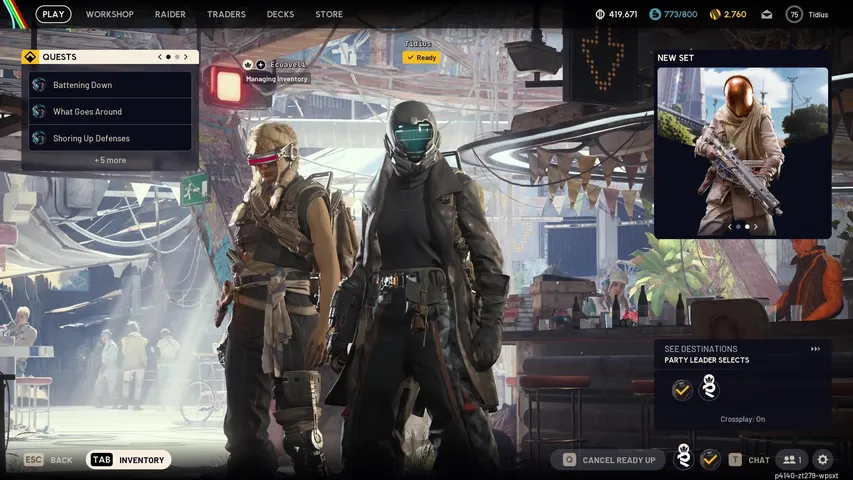
Task: Open the Battening Down quest
Action: coord(110,85)
